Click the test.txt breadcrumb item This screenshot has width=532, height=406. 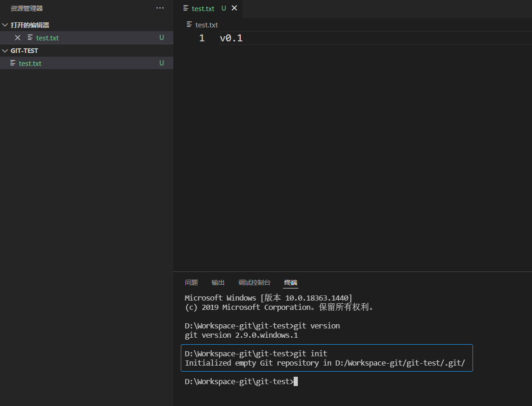pos(207,25)
